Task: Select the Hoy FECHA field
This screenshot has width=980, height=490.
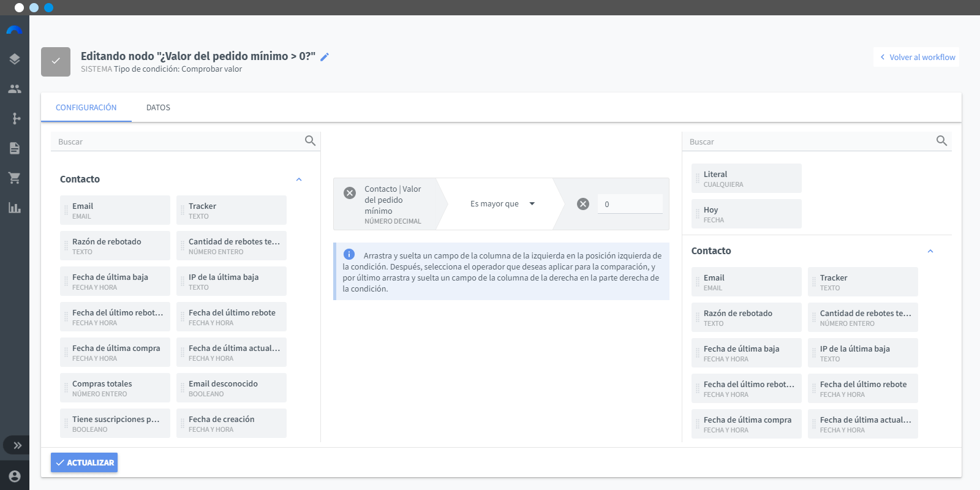Action: [x=747, y=214]
